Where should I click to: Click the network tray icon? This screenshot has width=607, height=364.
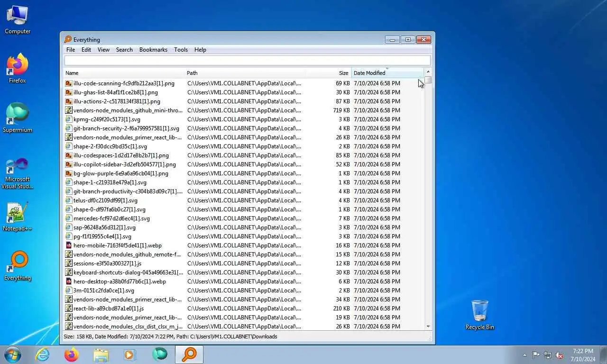548,355
